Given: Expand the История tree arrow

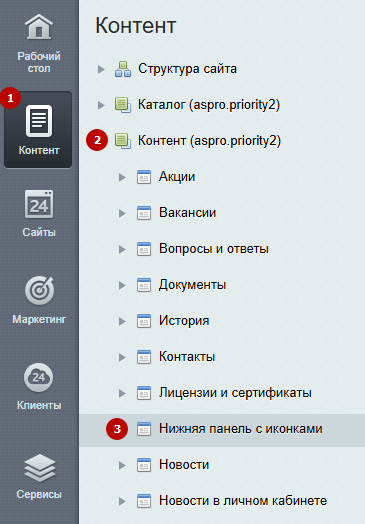Looking at the screenshot, I should click(122, 321).
